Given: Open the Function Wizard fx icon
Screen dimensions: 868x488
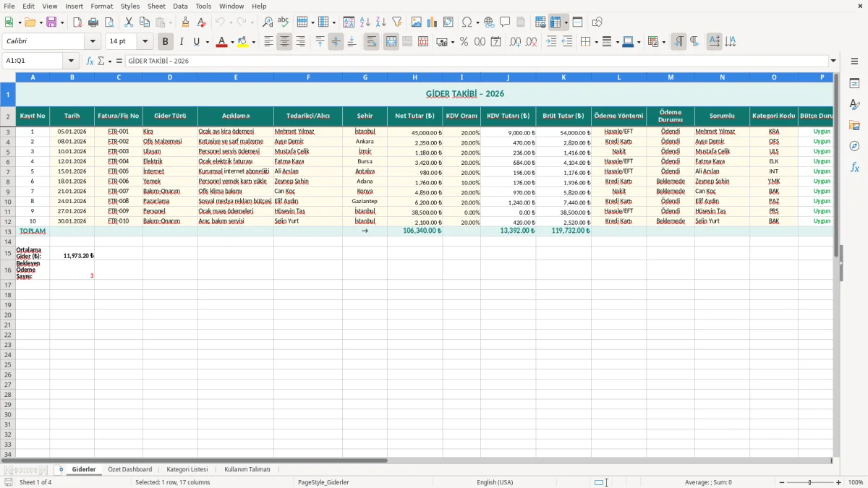Looking at the screenshot, I should click(90, 61).
